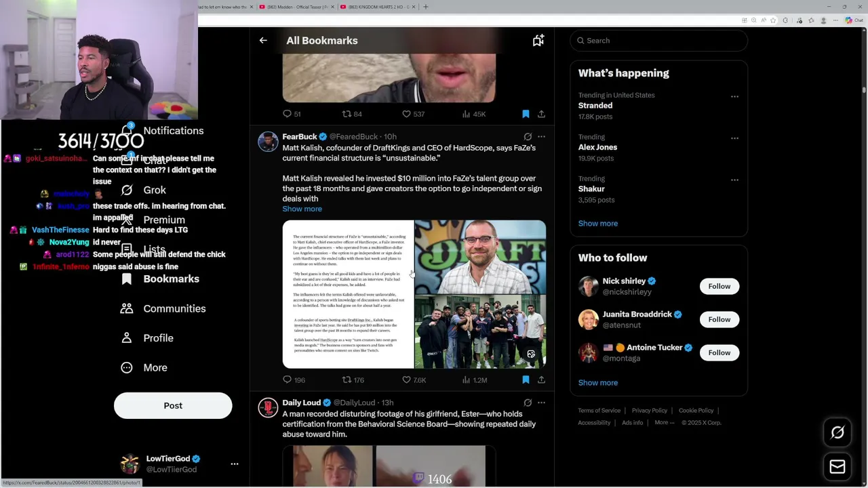This screenshot has width=868, height=488.
Task: Click the Post compose button
Action: [173, 406]
